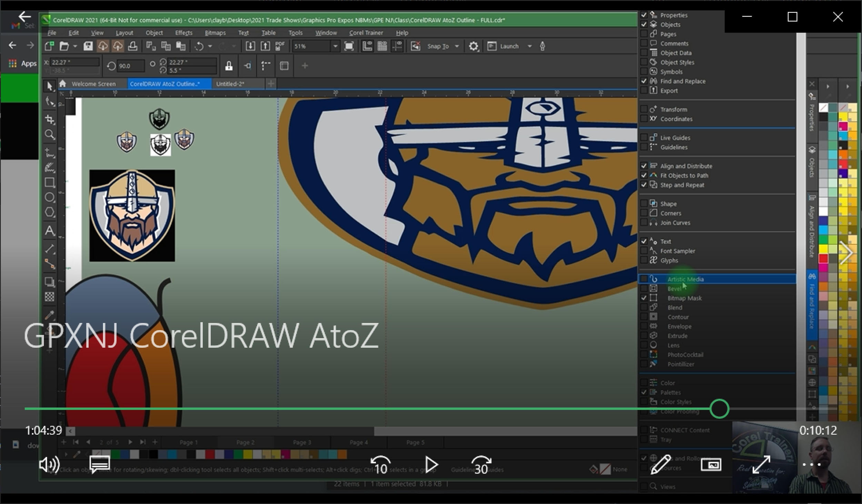Click the pencil draw icon in player
The width and height of the screenshot is (862, 504).
[x=660, y=464]
